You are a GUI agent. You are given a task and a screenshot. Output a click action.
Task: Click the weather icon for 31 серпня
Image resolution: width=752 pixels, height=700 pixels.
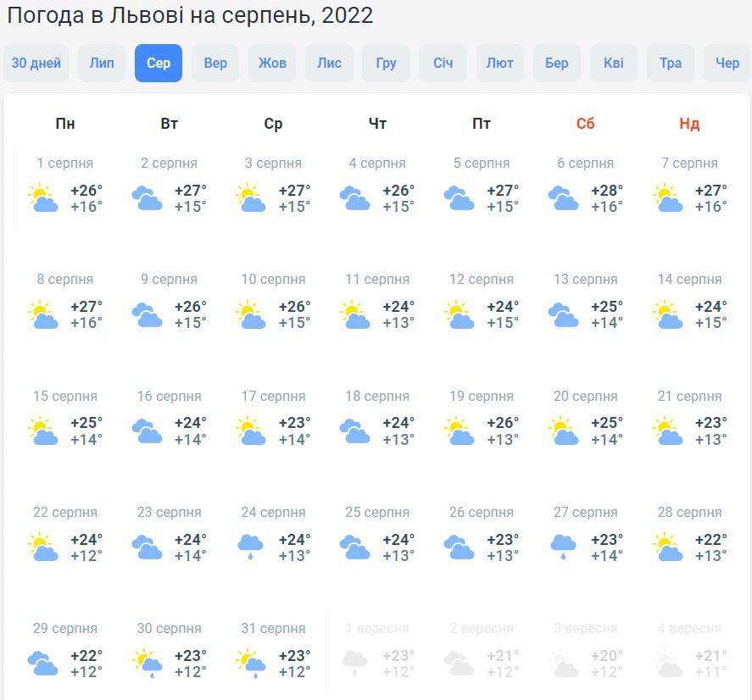click(251, 664)
